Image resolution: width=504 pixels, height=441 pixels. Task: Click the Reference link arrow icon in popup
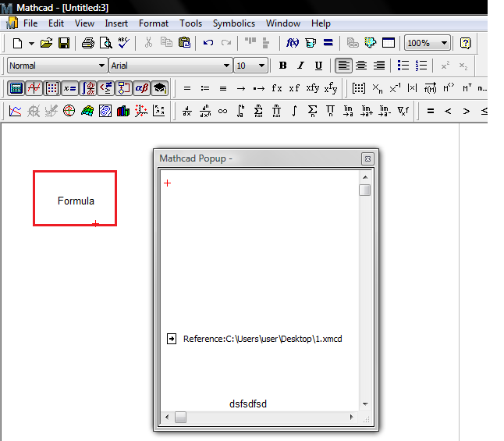click(x=172, y=339)
